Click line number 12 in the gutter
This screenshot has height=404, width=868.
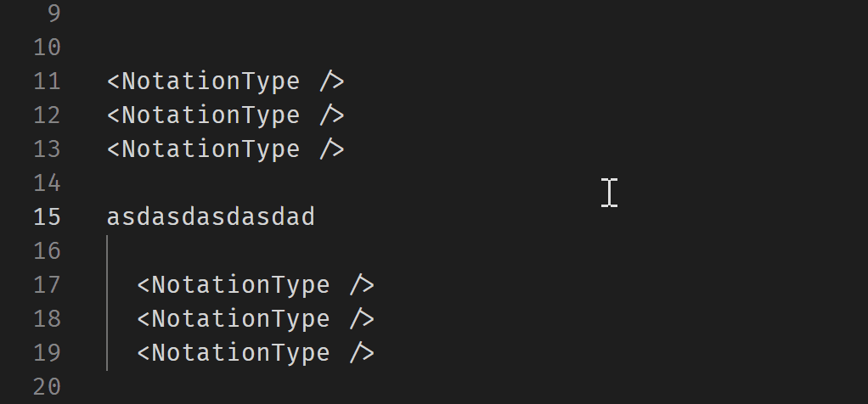(x=47, y=115)
